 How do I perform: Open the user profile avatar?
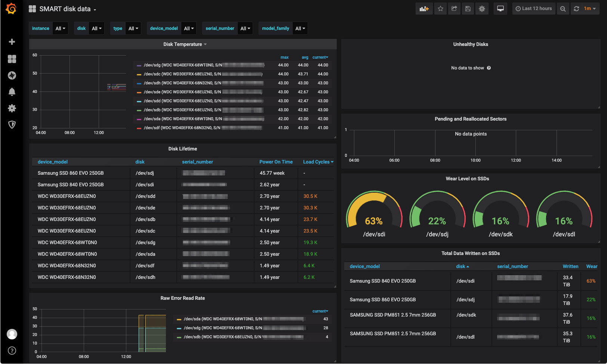coord(12,334)
